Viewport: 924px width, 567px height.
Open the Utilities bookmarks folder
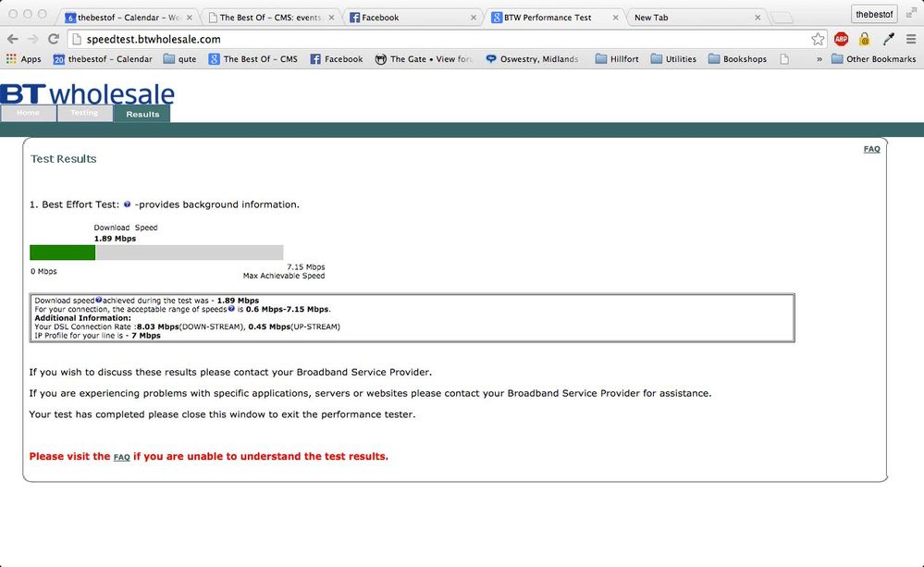[673, 59]
